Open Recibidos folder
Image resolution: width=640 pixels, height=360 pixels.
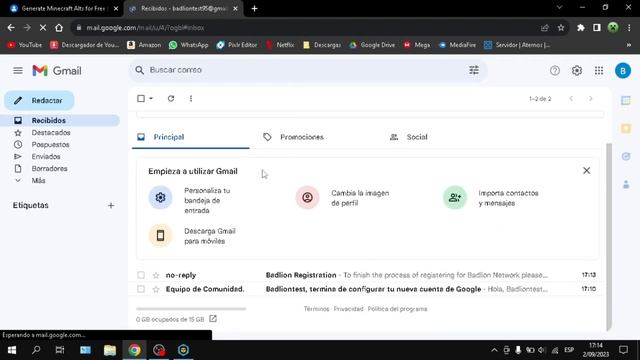pos(61,120)
